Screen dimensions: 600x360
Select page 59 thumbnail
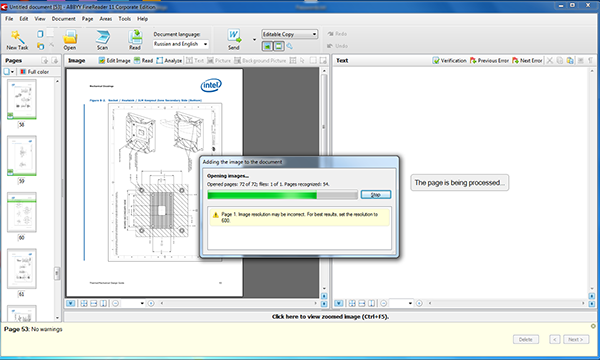click(x=22, y=156)
